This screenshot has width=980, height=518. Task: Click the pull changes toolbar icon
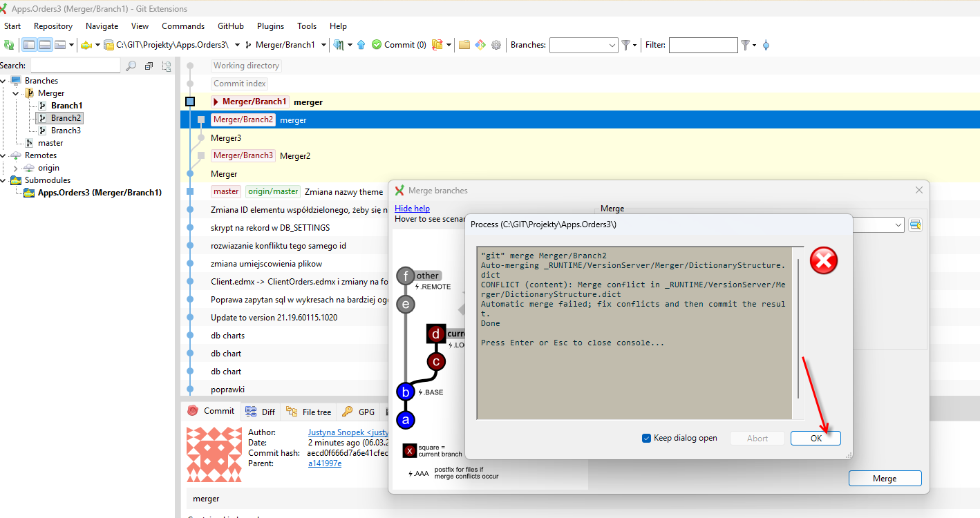pyautogui.click(x=339, y=45)
